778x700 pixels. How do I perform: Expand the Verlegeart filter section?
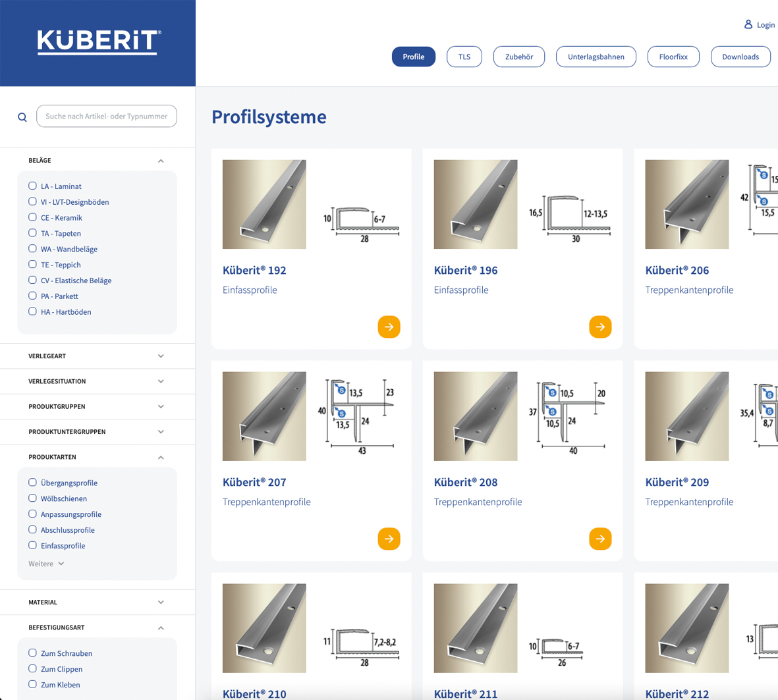pyautogui.click(x=161, y=356)
